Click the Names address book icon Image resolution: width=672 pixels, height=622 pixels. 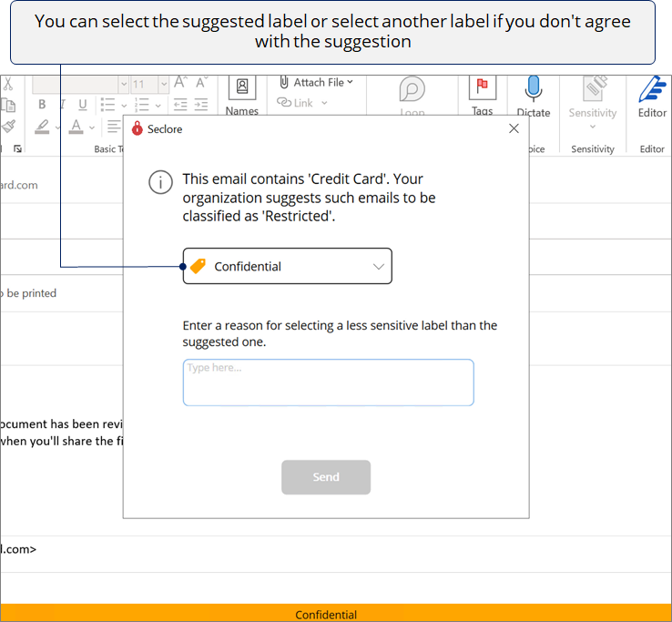(x=242, y=87)
